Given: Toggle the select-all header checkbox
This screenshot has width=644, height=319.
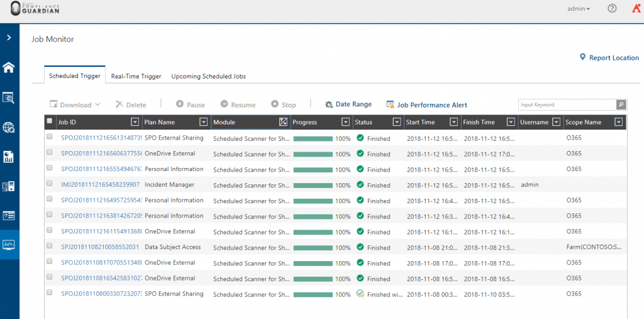Looking at the screenshot, I should tap(50, 121).
